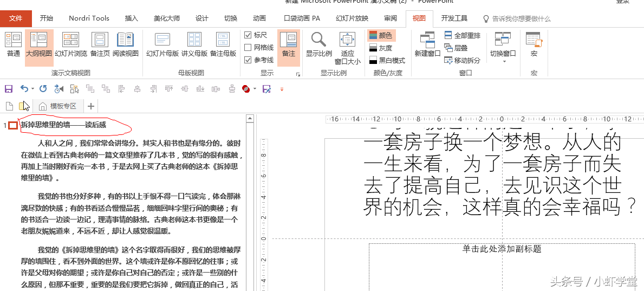Switch to Reading view (阅读视图)
This screenshot has width=644, height=291.
[x=126, y=46]
